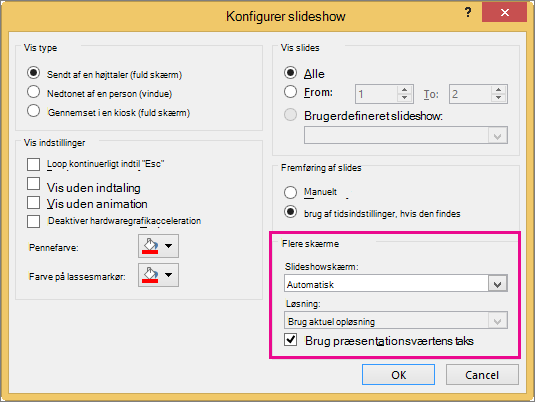
Task: Select the 'From:' slides radio button
Action: (x=290, y=91)
